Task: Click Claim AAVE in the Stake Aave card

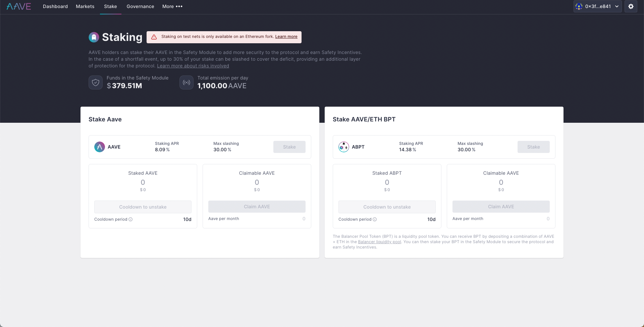Action: coord(257,207)
